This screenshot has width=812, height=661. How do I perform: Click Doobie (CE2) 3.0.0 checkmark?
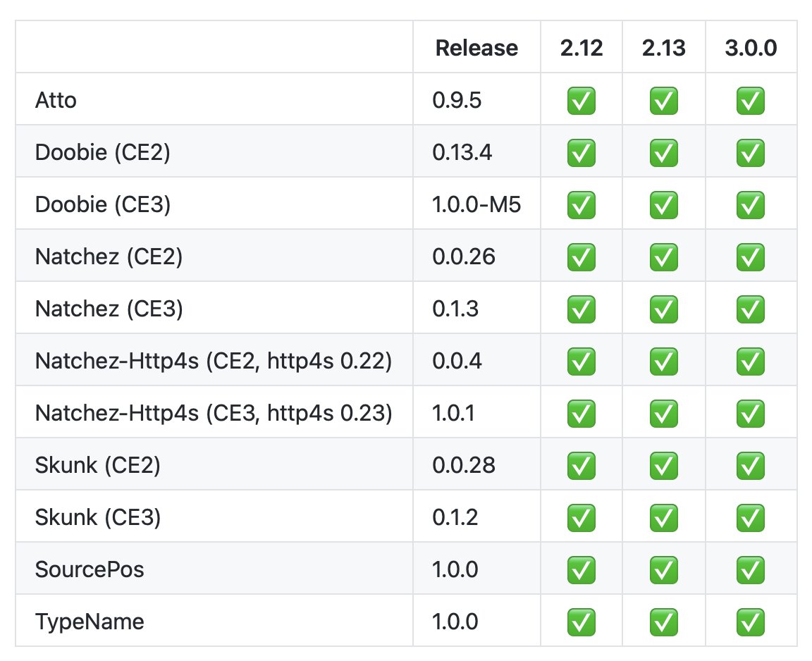(751, 153)
